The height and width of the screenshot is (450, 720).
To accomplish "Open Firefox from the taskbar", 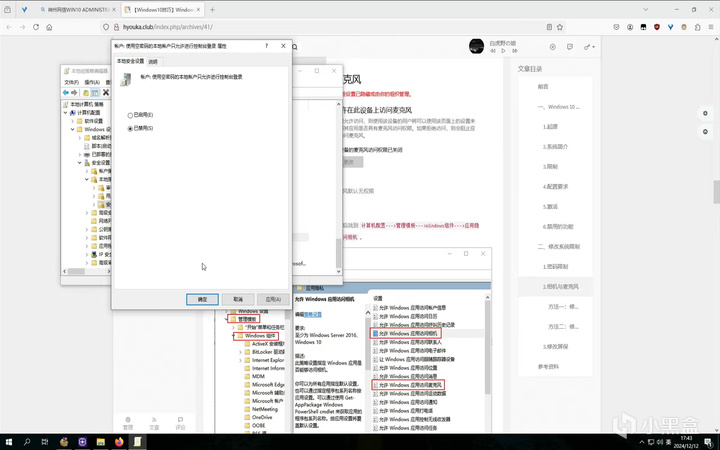I will tap(119, 442).
